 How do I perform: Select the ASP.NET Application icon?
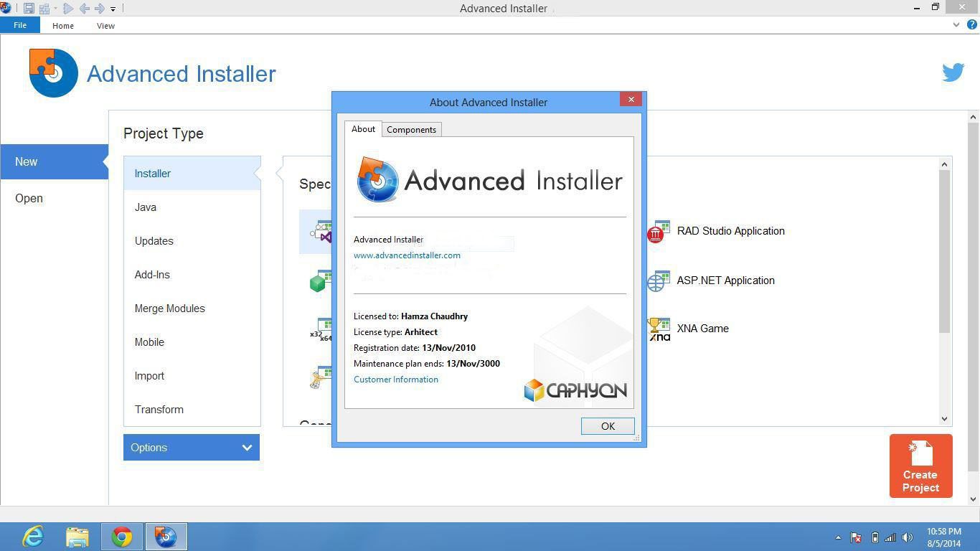pos(658,281)
